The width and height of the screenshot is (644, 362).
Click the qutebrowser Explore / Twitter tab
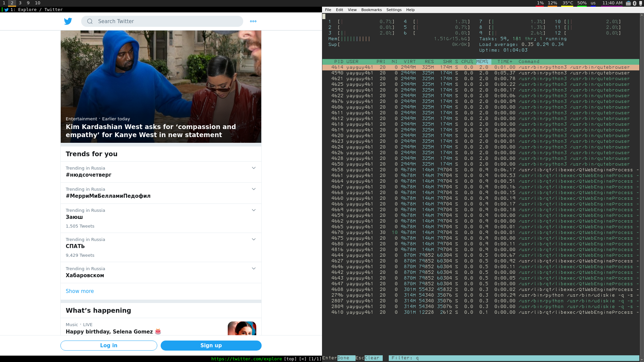point(161,10)
